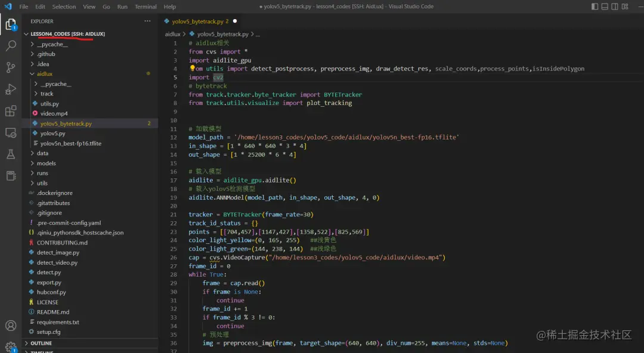This screenshot has height=353, width=644.
Task: Open the Testing beaker view
Action: 11,154
